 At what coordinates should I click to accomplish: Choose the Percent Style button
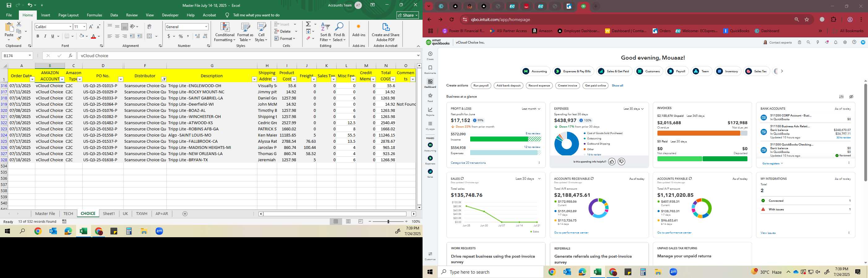(x=181, y=36)
